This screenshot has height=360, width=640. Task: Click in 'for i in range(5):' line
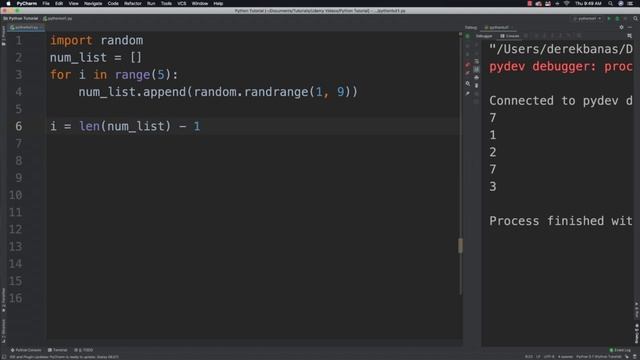tap(114, 75)
